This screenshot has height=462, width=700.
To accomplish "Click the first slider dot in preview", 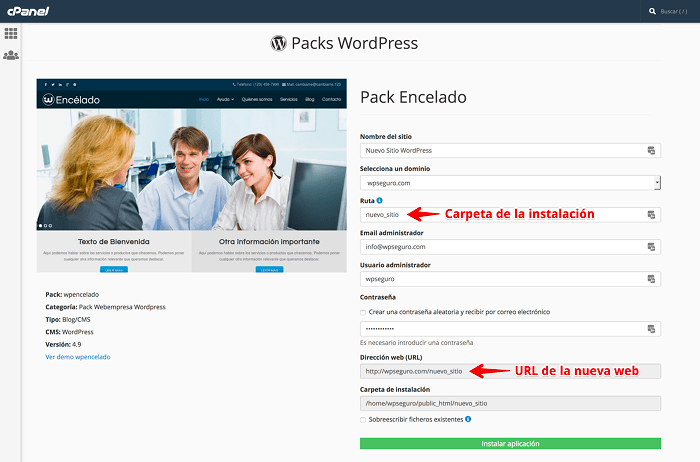I will click(41, 225).
